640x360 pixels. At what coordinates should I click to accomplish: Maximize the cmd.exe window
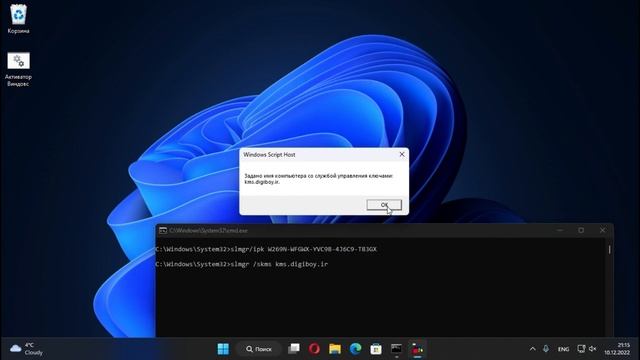(581, 230)
